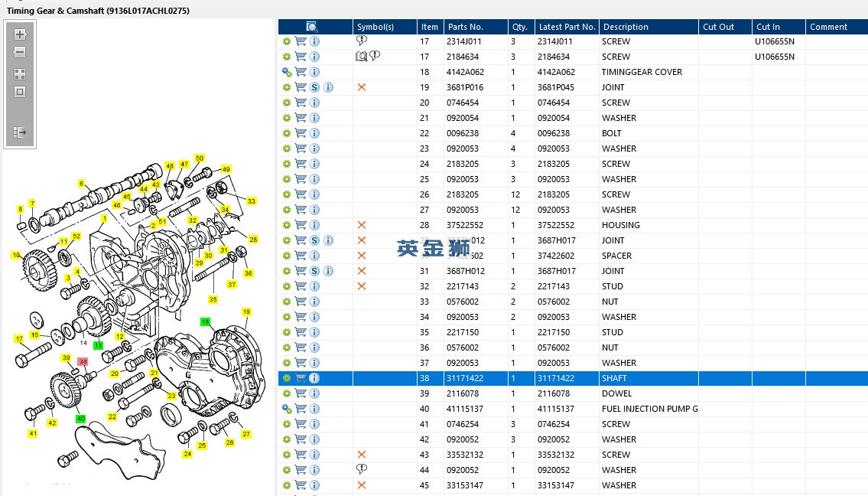Click part number 33153147 in item 45
This screenshot has height=496, width=868.
(x=465, y=485)
